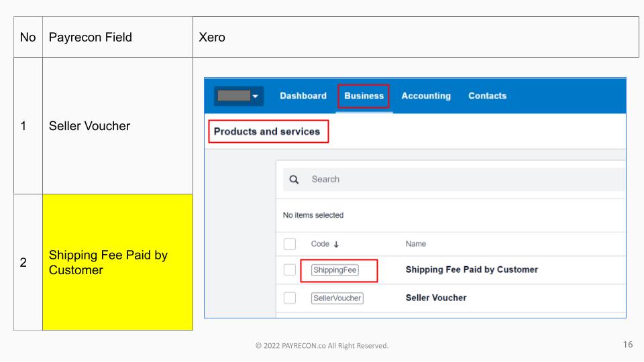The height and width of the screenshot is (362, 644).
Task: Click the 'No items selected' text
Action: 313,215
